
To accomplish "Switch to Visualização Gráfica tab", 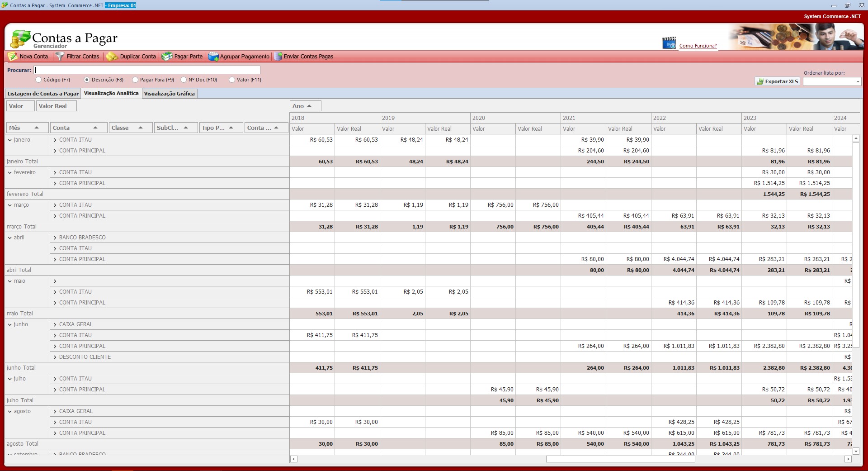I will tap(169, 94).
